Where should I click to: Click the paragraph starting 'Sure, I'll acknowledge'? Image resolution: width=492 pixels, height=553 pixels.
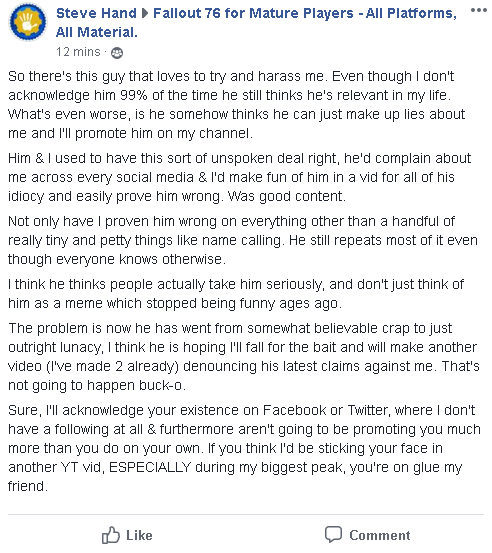point(244,448)
